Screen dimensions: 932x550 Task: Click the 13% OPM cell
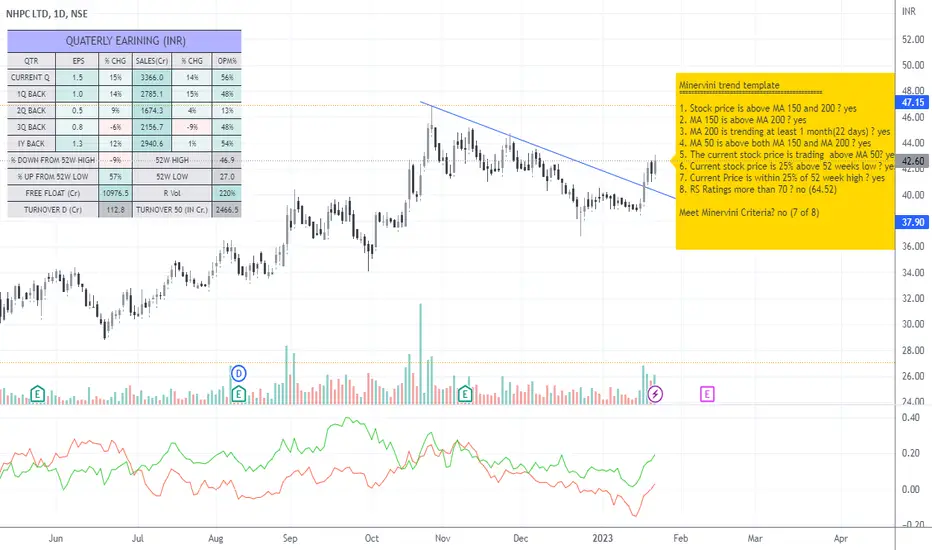coord(226,111)
